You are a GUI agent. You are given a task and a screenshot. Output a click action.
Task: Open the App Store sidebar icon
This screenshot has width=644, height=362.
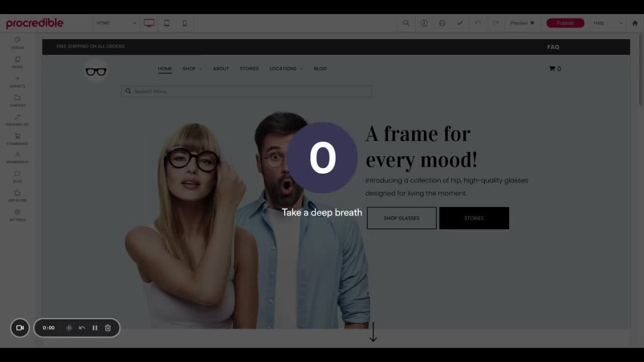[17, 196]
